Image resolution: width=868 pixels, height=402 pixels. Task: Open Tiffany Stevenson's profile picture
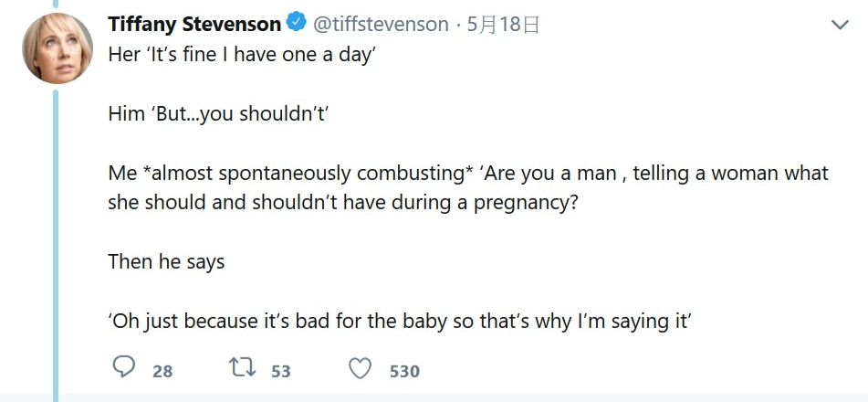pyautogui.click(x=57, y=49)
